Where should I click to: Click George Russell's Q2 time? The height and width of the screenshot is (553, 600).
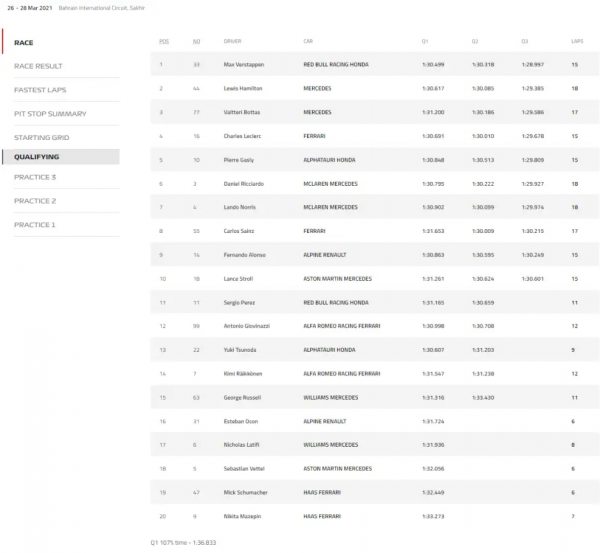click(x=482, y=397)
